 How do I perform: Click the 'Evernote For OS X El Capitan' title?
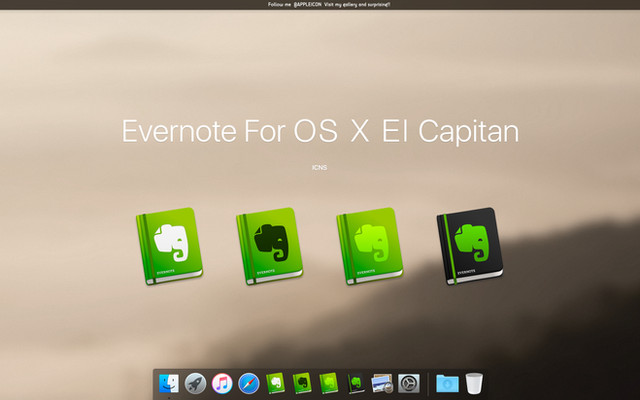pyautogui.click(x=320, y=131)
